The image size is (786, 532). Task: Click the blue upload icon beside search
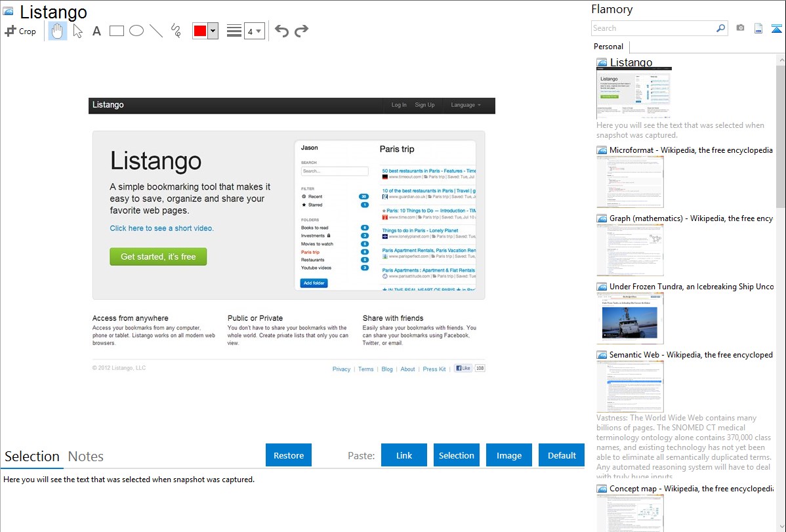coord(776,29)
